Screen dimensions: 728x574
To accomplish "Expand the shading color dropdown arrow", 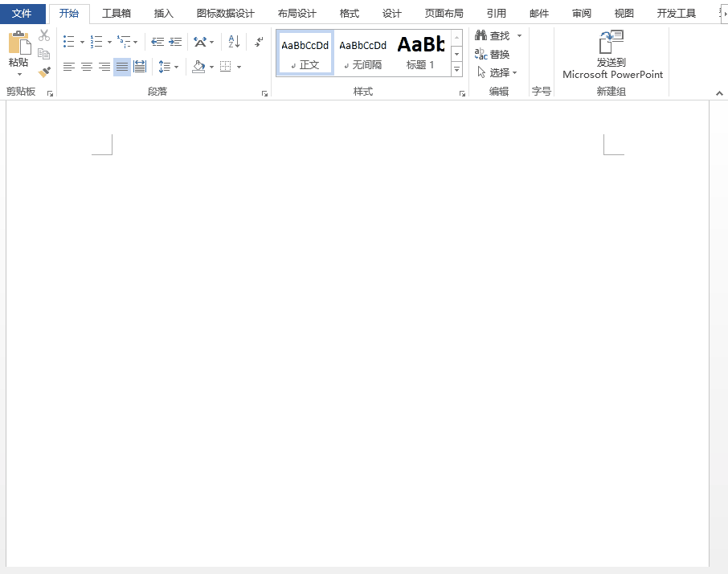I will (x=211, y=66).
